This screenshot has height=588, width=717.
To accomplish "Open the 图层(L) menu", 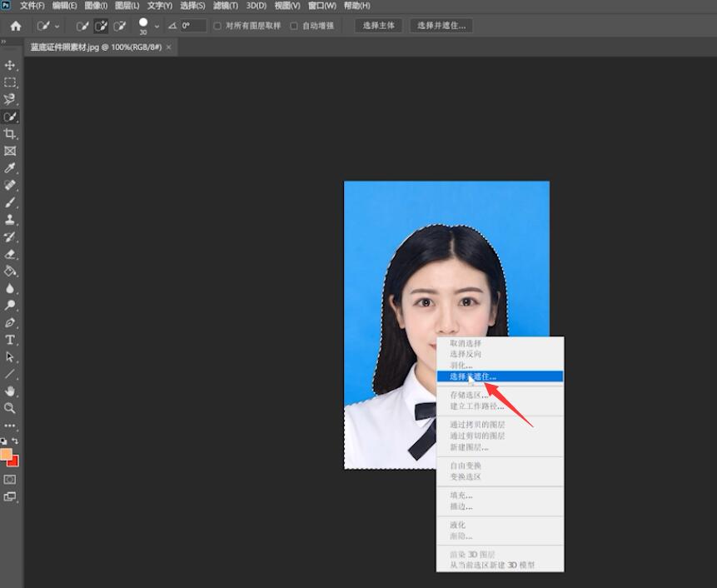I will pos(127,6).
